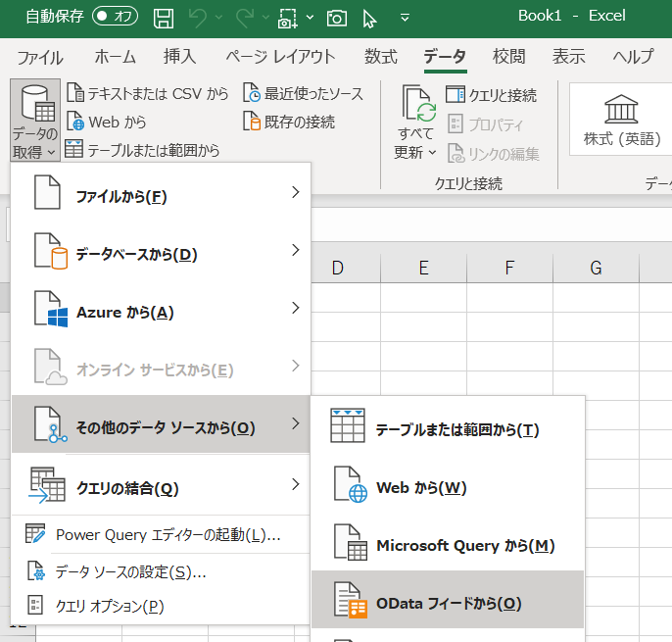Select Web から(W) in the submenu
This screenshot has width=672, height=642.
point(448,484)
